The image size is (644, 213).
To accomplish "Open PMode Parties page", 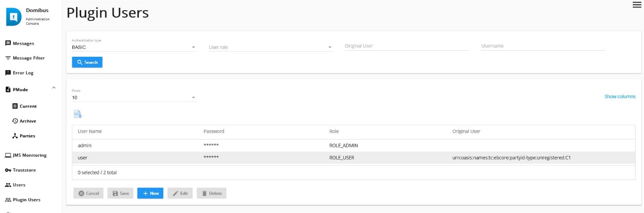I will [27, 136].
